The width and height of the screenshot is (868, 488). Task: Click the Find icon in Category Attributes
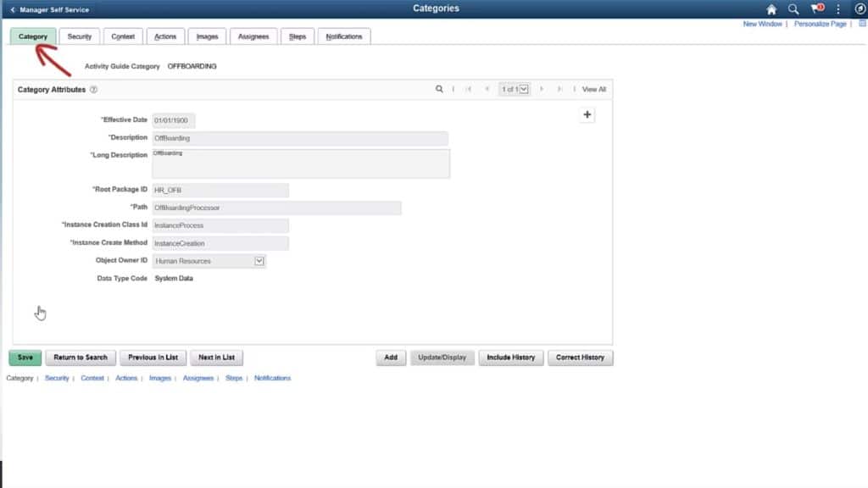coord(439,88)
